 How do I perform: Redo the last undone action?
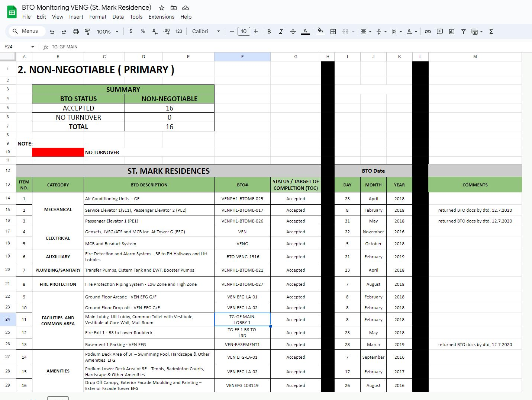click(x=64, y=32)
